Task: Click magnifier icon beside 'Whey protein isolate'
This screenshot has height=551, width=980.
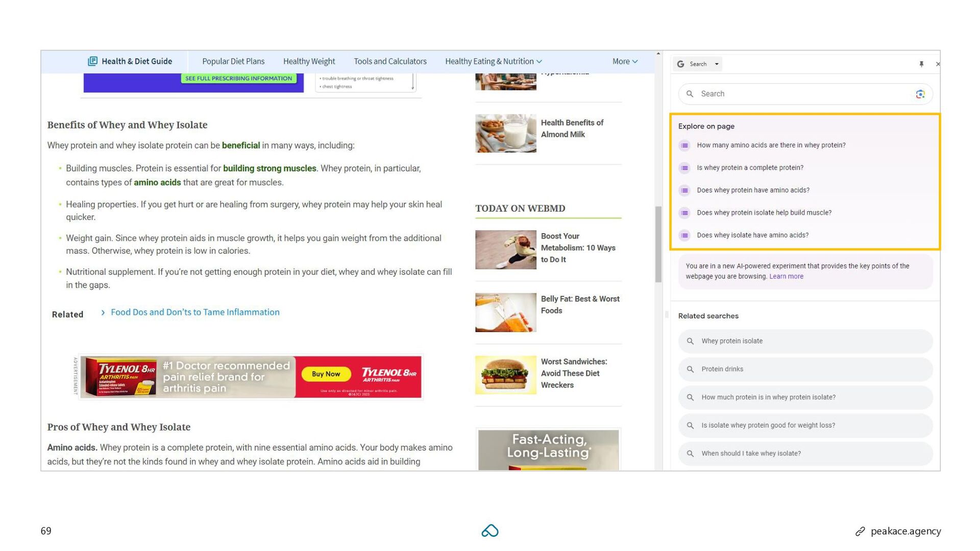Action: point(690,341)
